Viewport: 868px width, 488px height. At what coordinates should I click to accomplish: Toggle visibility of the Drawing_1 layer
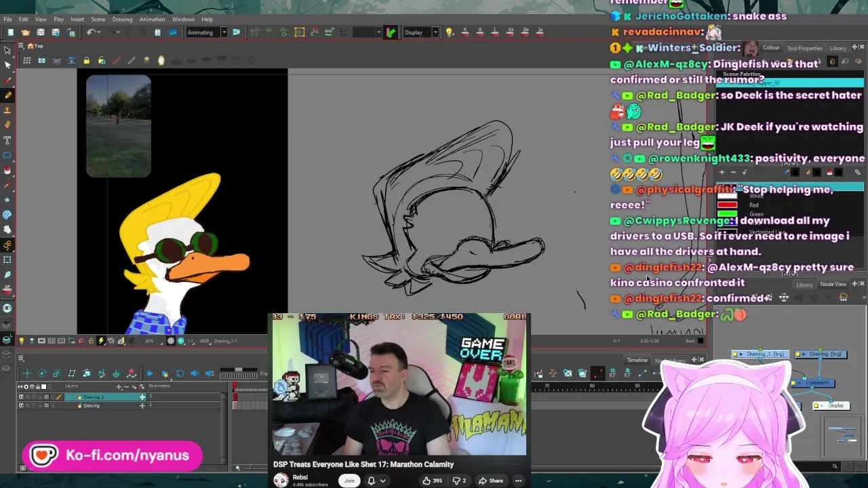21,397
